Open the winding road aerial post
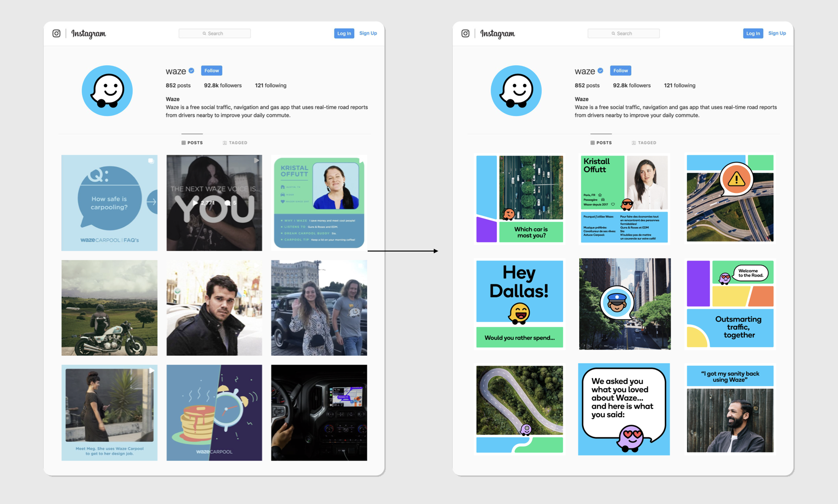The height and width of the screenshot is (504, 838). click(519, 409)
